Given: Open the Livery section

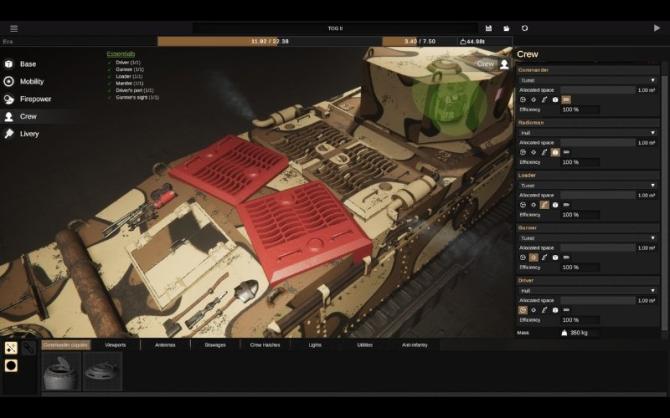Looking at the screenshot, I should coord(29,133).
